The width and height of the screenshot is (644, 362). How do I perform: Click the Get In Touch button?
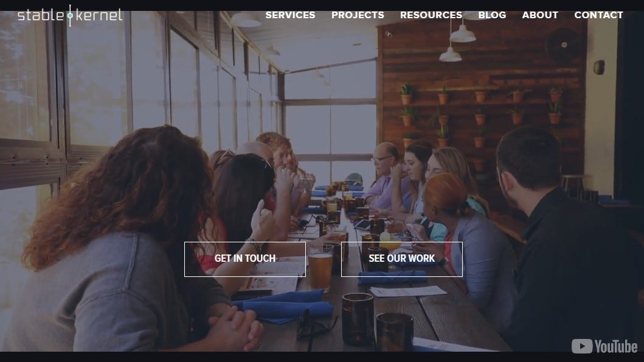coord(245,259)
